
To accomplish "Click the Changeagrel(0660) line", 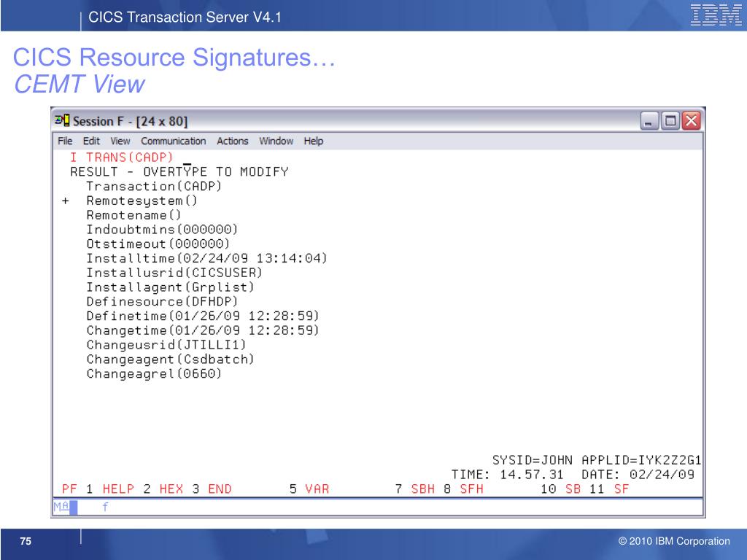I will (154, 373).
